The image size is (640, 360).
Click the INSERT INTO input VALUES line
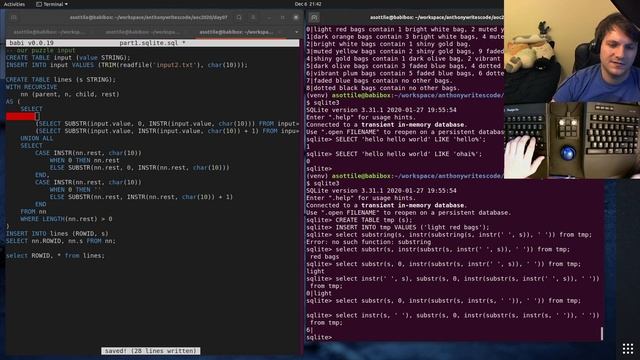127,65
